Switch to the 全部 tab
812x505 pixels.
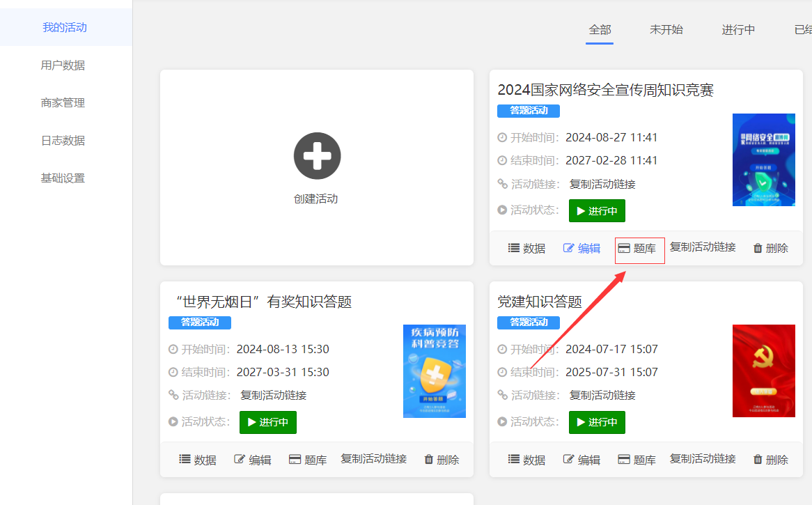point(600,30)
